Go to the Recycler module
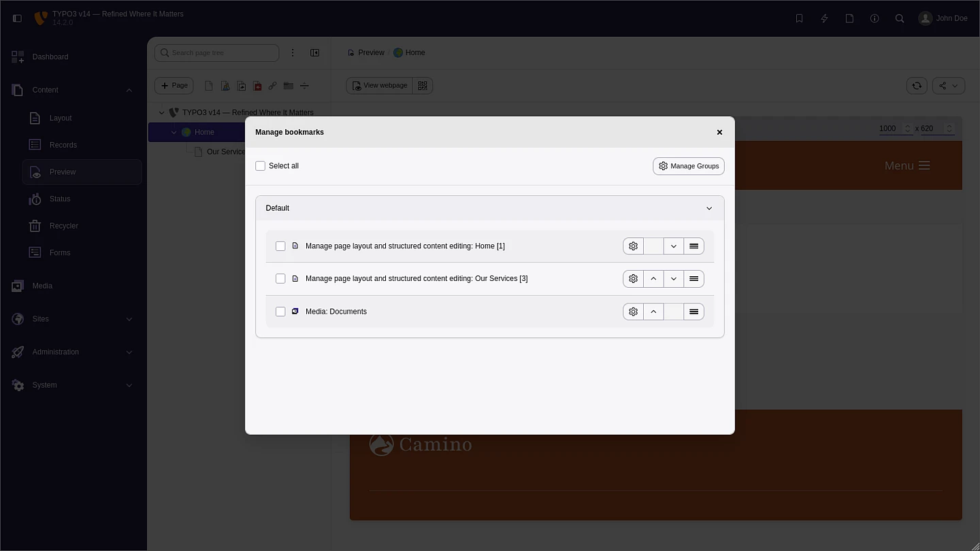This screenshot has height=551, width=980. pyautogui.click(x=63, y=226)
